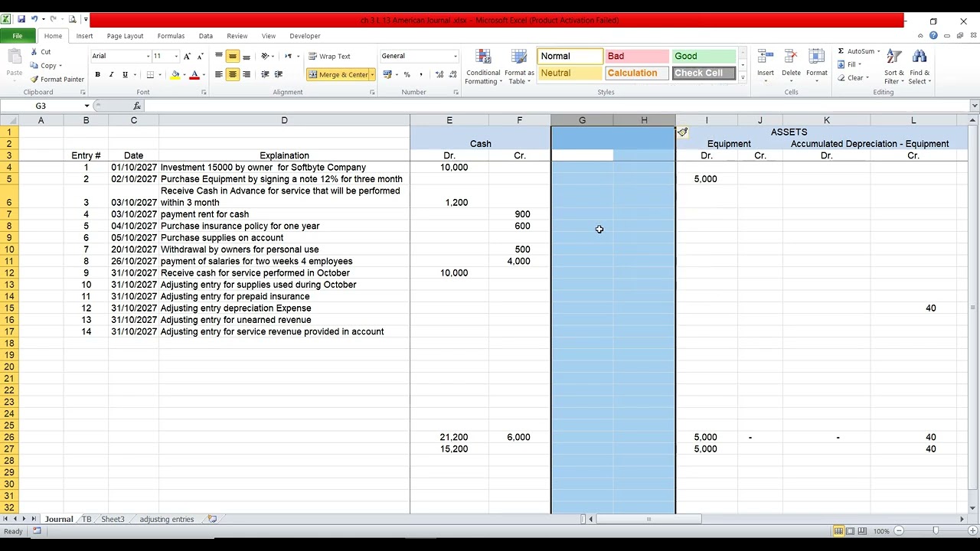Apply the Good cell style
The width and height of the screenshot is (980, 551).
click(x=704, y=56)
